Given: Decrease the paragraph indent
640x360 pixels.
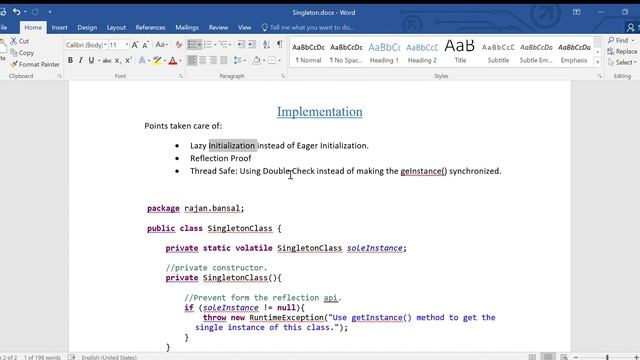Looking at the screenshot, I should 241,44.
